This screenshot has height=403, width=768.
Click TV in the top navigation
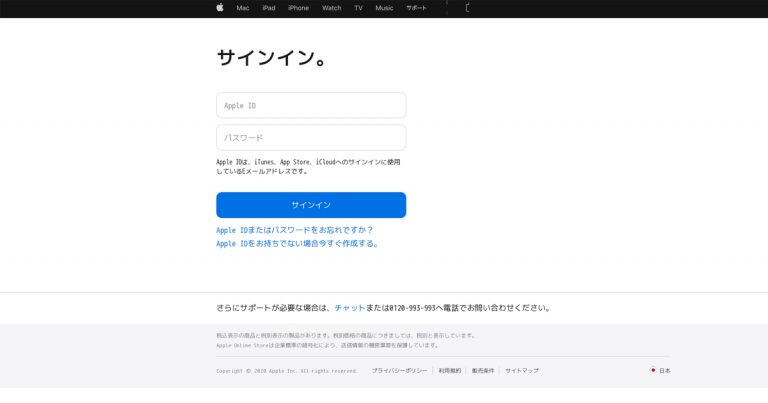[358, 8]
